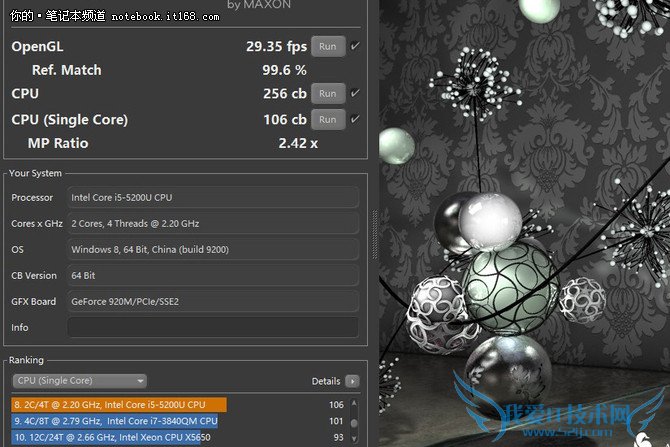
Task: Click the OS field Windows 8
Action: tap(213, 250)
